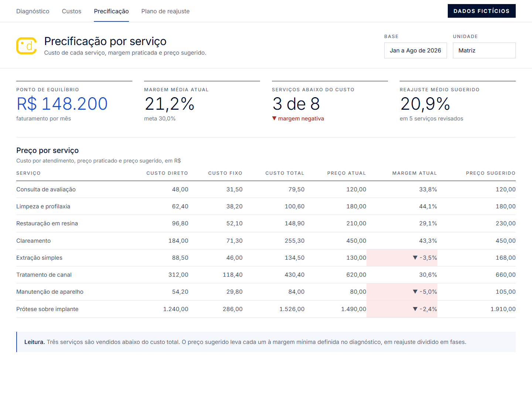Click direct cost 96,80 for Restauração
532x399 pixels.
[180, 224]
